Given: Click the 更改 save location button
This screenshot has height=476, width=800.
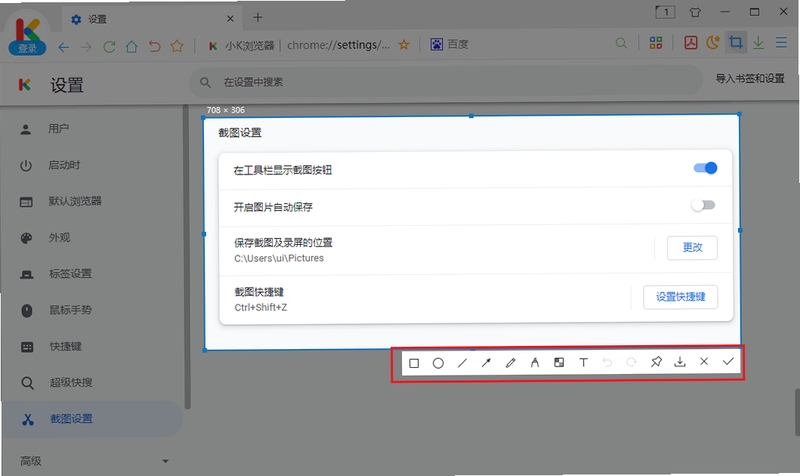Looking at the screenshot, I should (x=692, y=247).
